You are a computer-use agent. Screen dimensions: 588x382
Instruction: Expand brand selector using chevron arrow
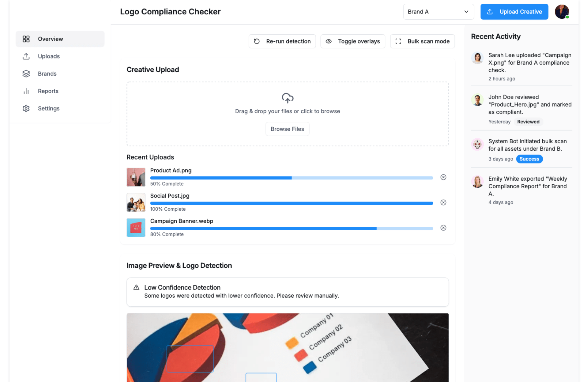pyautogui.click(x=466, y=12)
